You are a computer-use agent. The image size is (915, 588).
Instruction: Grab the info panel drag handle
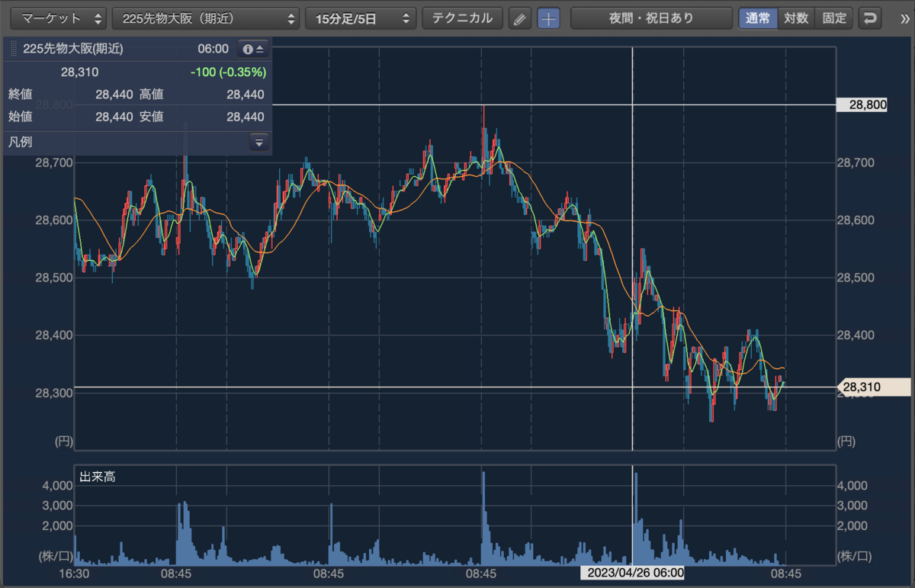(13, 49)
